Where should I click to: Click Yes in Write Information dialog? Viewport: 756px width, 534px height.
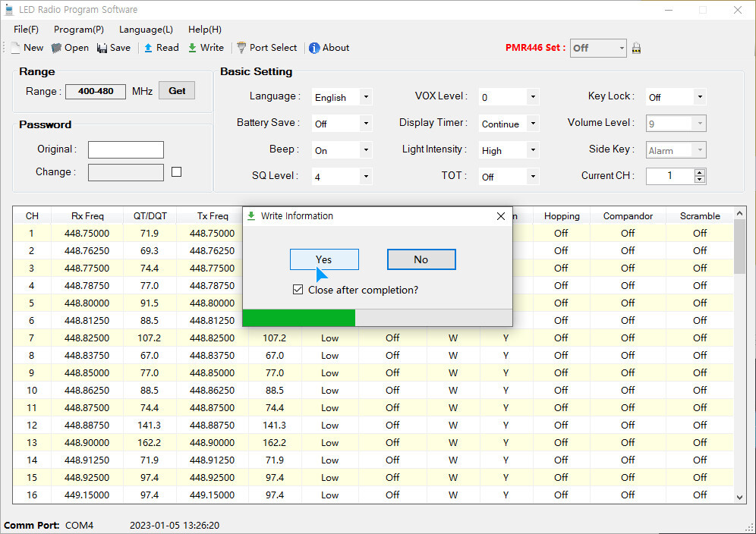coord(324,259)
